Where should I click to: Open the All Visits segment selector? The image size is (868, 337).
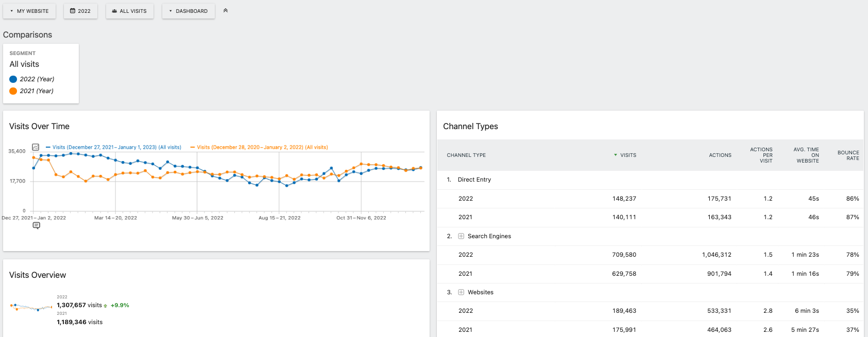point(129,11)
